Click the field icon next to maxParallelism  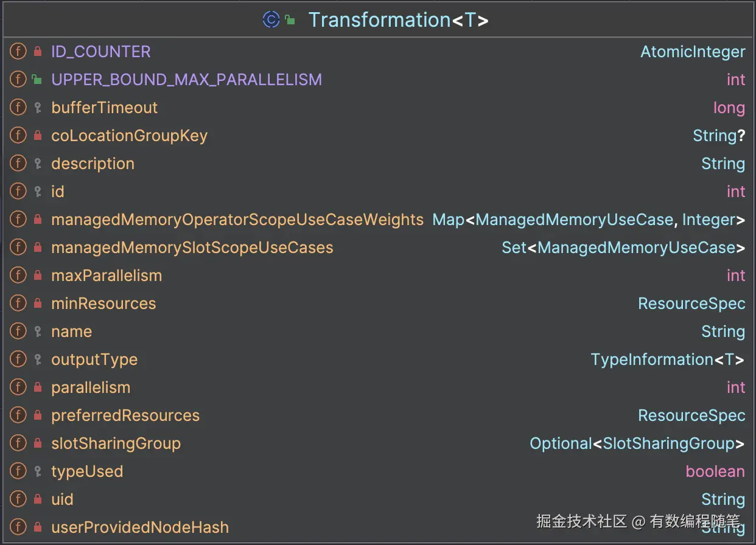coord(18,276)
